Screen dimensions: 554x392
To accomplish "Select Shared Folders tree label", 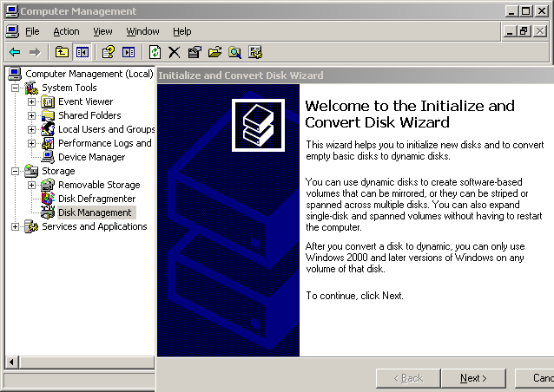I will [x=89, y=115].
